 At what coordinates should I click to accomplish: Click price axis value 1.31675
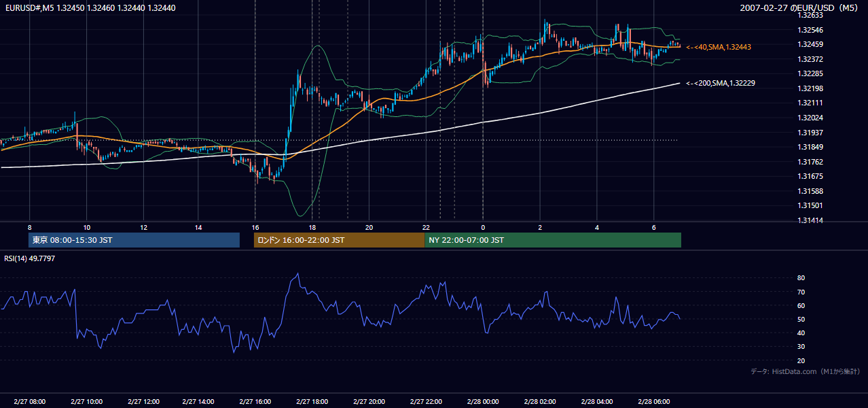810,176
